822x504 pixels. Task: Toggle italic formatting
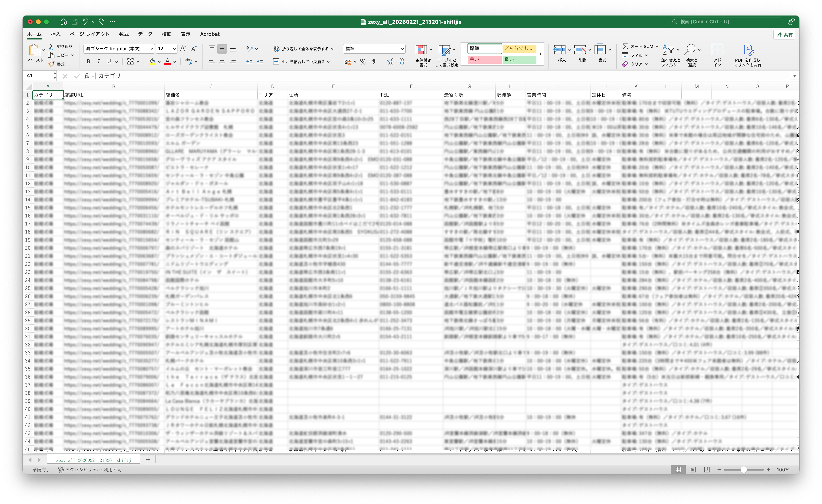point(98,62)
